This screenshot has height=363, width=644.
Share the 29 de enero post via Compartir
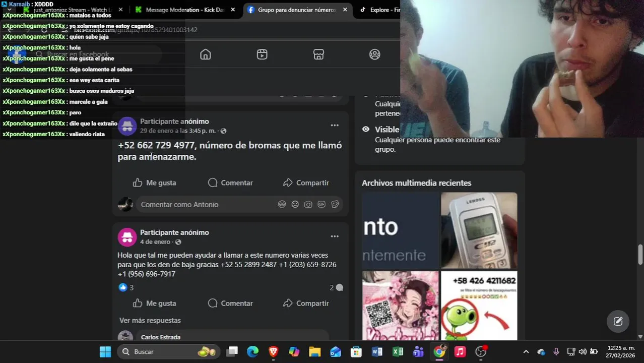(x=306, y=183)
